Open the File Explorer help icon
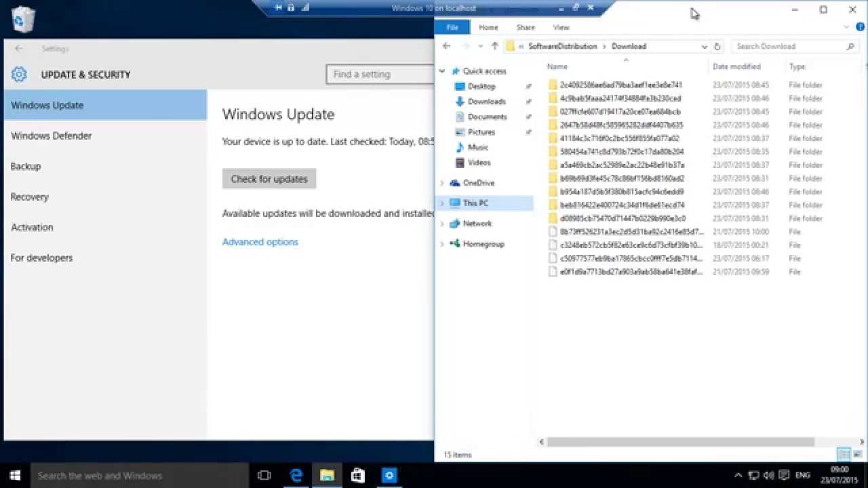This screenshot has height=488, width=868. (859, 27)
